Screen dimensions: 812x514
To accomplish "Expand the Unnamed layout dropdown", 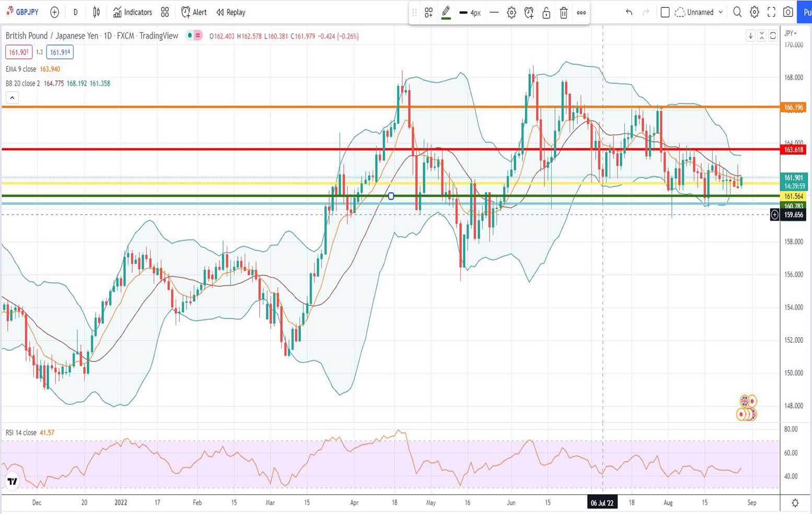I will 721,12.
